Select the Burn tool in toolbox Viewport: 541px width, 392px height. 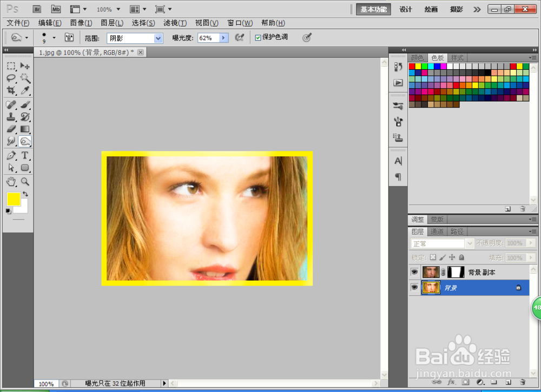pos(25,141)
